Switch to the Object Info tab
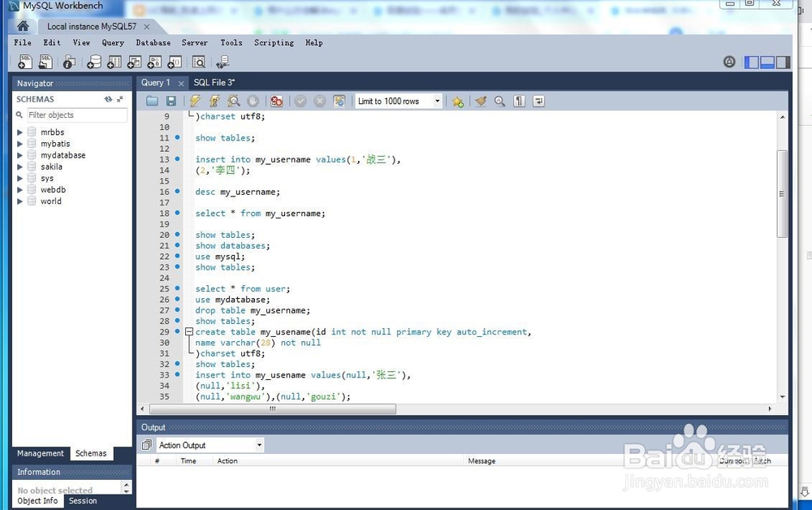This screenshot has width=812, height=510. click(37, 501)
